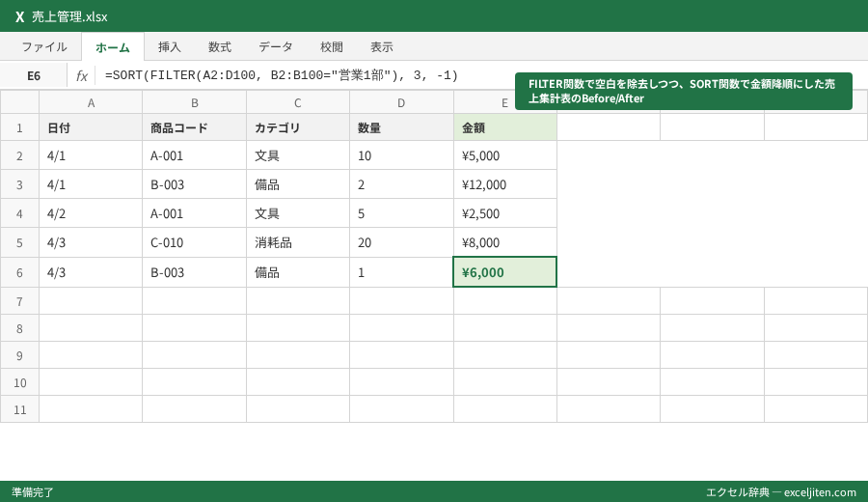Select row 11 header
This screenshot has width=868, height=502.
click(19, 409)
